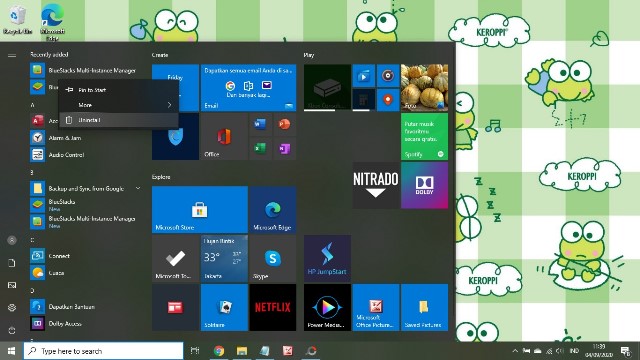Click the letter C group header

pos(32,240)
